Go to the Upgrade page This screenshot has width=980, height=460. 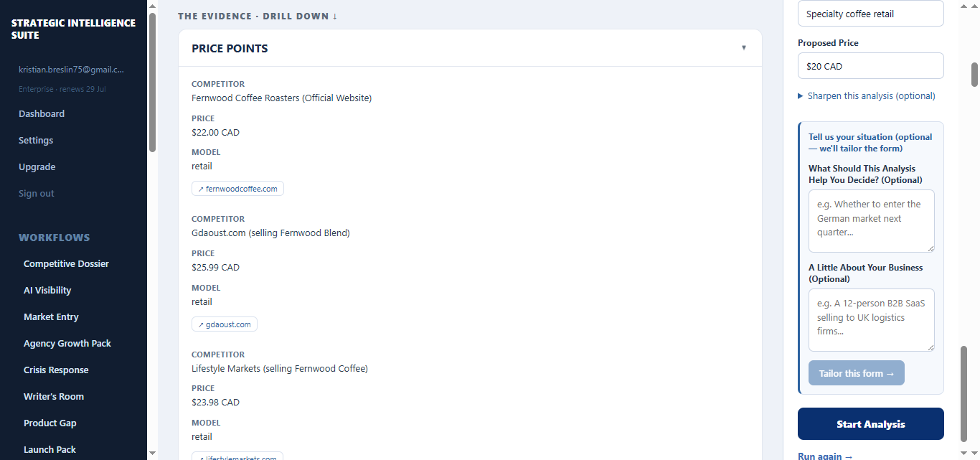click(37, 166)
